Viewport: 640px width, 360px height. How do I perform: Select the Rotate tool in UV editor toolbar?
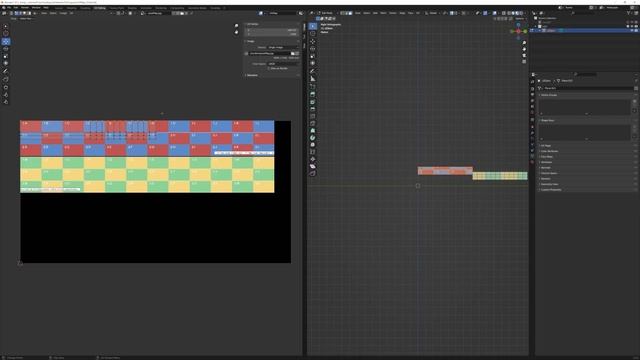(6, 49)
